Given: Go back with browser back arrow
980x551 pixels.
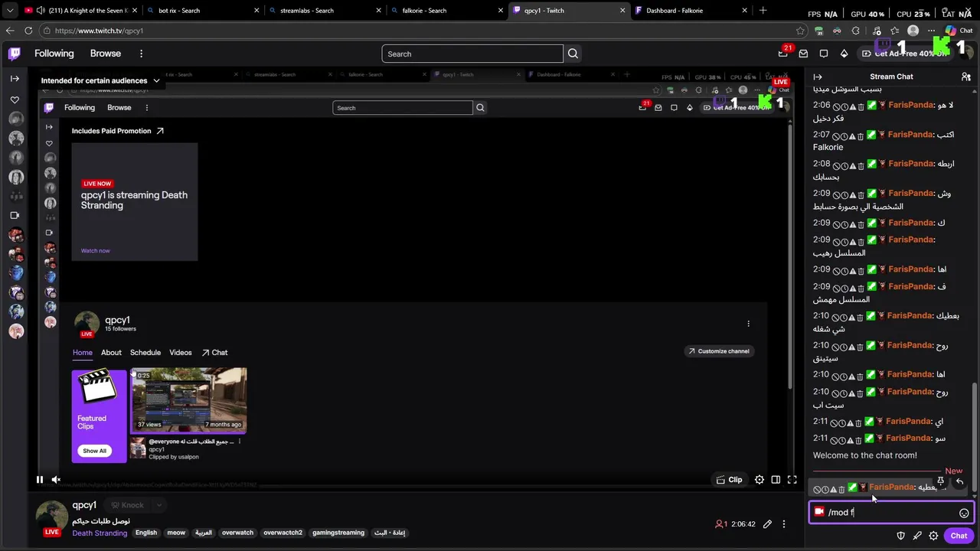Looking at the screenshot, I should 10,31.
